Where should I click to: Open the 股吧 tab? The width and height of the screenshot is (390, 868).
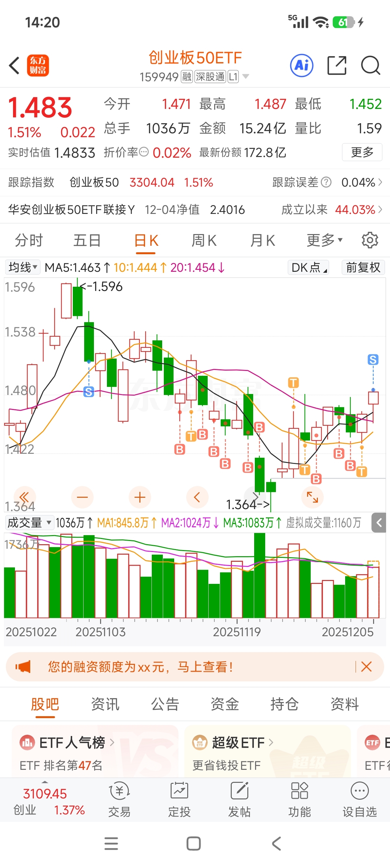tap(45, 704)
